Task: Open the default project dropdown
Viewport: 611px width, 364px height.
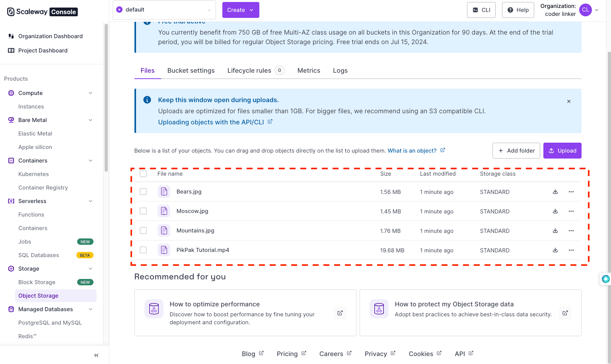Action: [x=164, y=10]
